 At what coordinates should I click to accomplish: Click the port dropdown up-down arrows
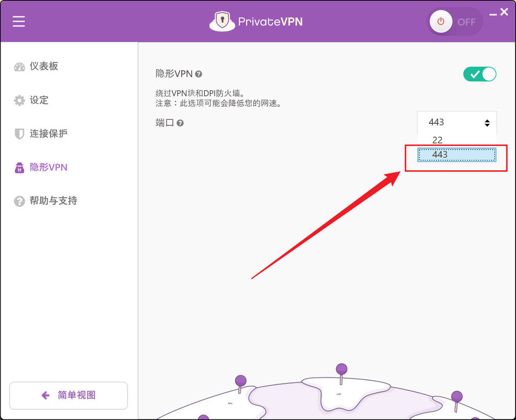click(487, 123)
